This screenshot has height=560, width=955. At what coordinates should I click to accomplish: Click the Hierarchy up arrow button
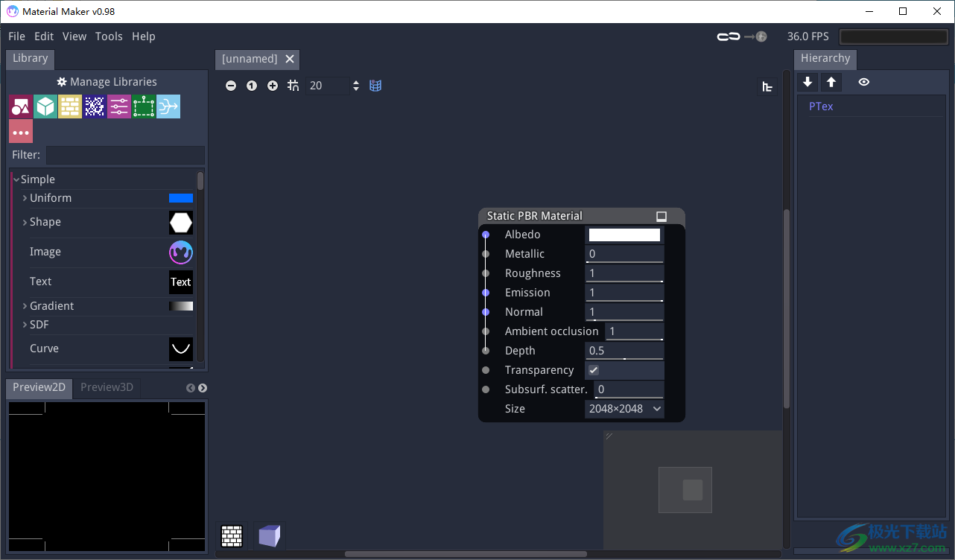[831, 82]
